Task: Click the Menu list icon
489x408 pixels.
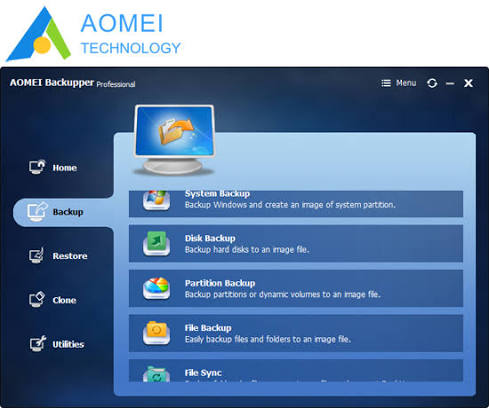Action: pos(386,83)
